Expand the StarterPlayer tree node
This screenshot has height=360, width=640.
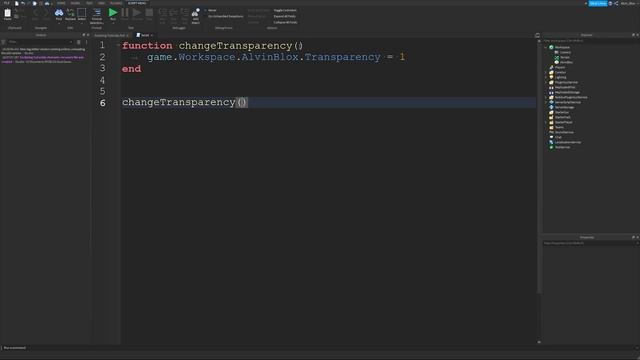(546, 122)
